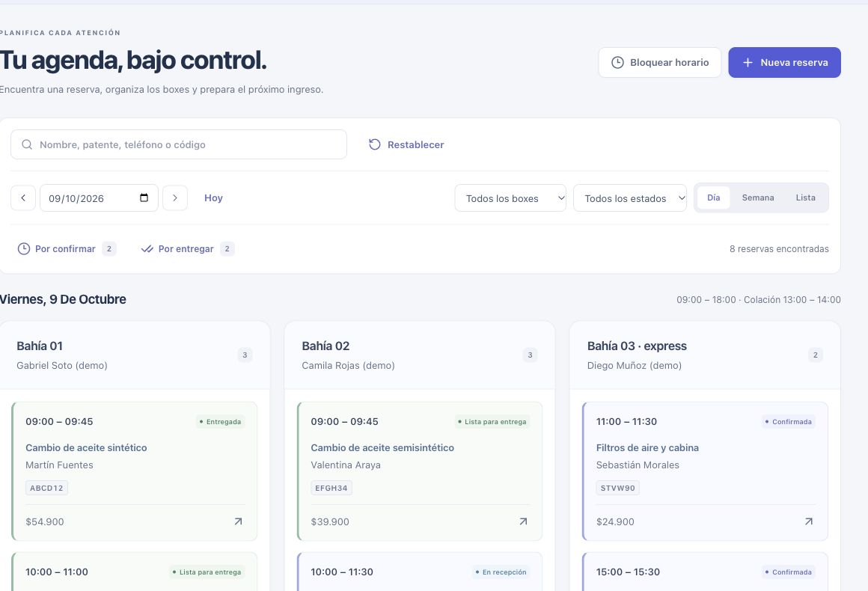
Task: Click the EFGH34 license plate tag
Action: click(x=331, y=488)
